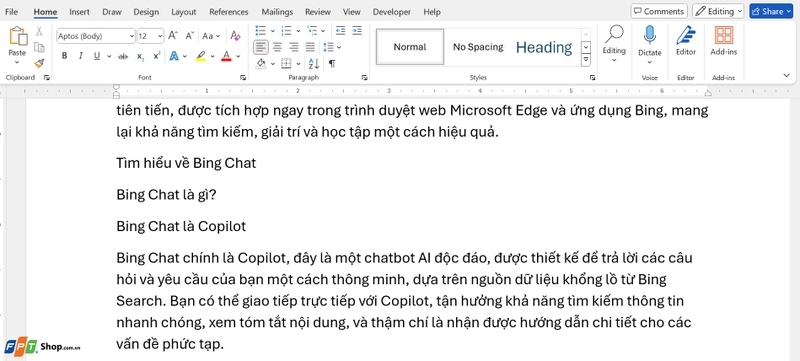Screen dimensions: 800x361
Task: Set Justify paragraph alignment
Action: (x=310, y=47)
